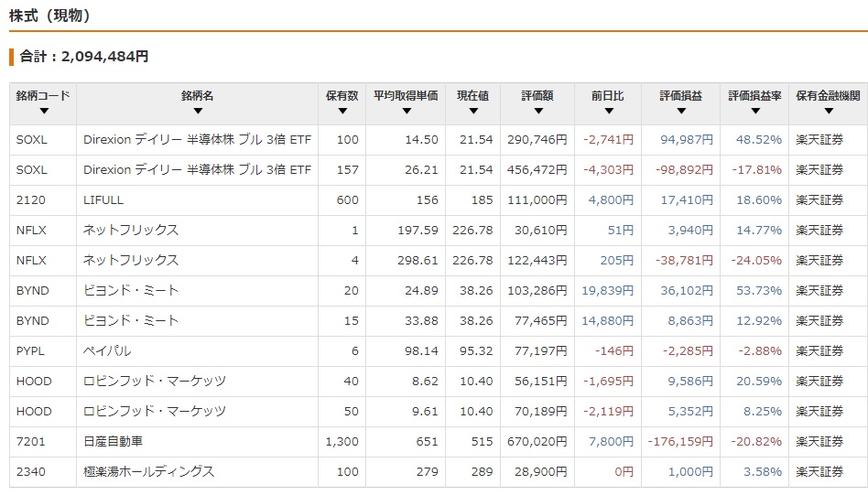Click the 670,020円 valuation cell

point(537,442)
